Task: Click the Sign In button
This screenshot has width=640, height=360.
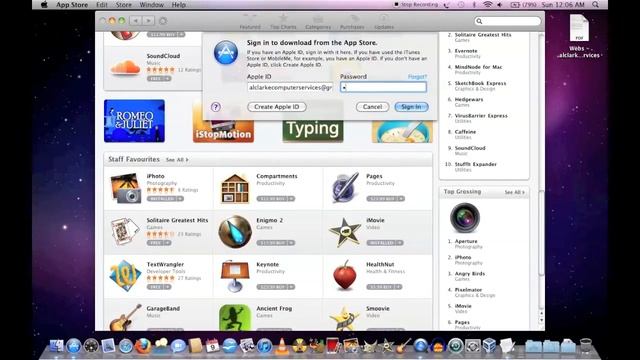Action: pos(411,107)
